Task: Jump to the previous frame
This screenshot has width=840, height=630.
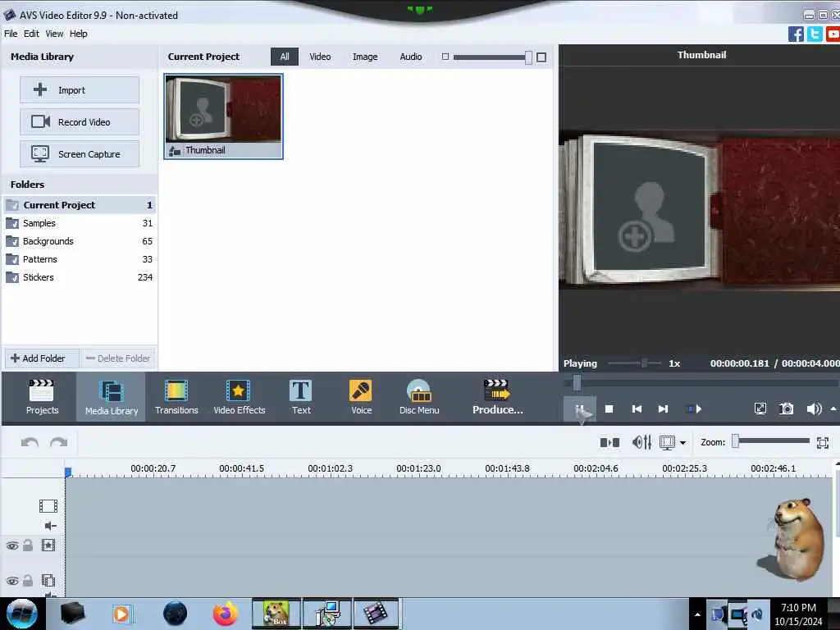Action: (637, 409)
